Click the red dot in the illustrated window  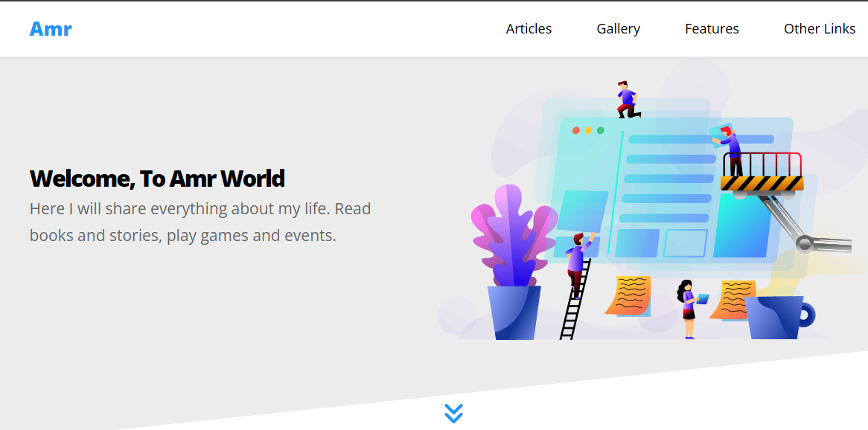[575, 131]
